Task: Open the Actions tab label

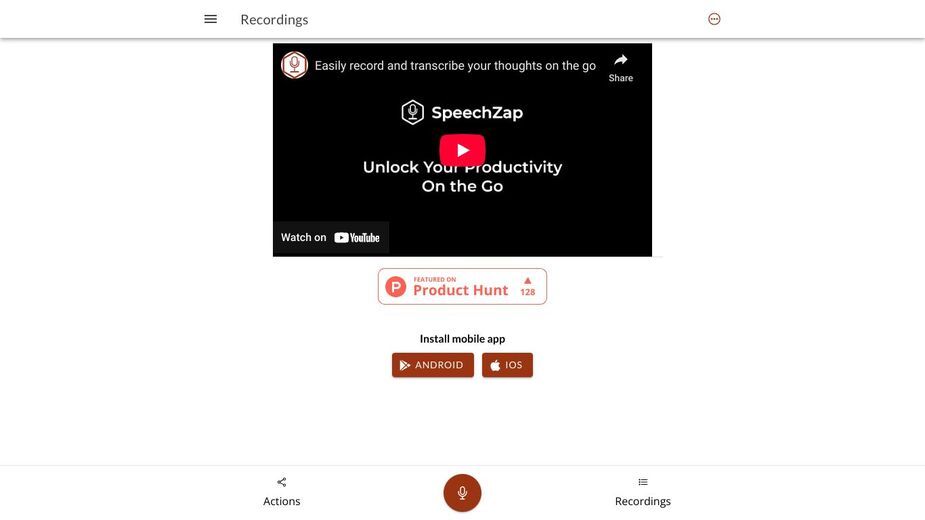Action: pos(281,501)
